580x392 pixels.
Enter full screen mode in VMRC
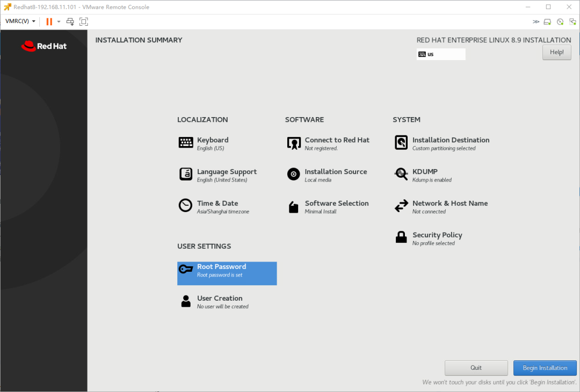(84, 21)
